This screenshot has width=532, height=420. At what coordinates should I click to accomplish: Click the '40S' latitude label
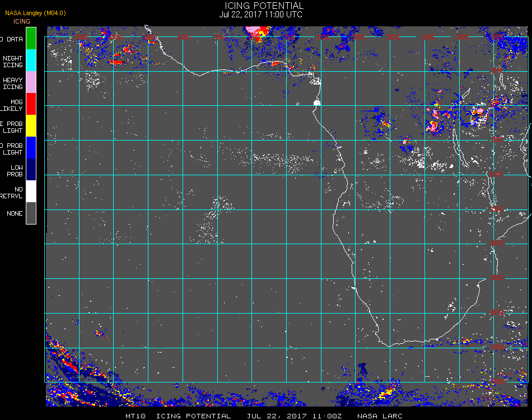[x=498, y=382]
